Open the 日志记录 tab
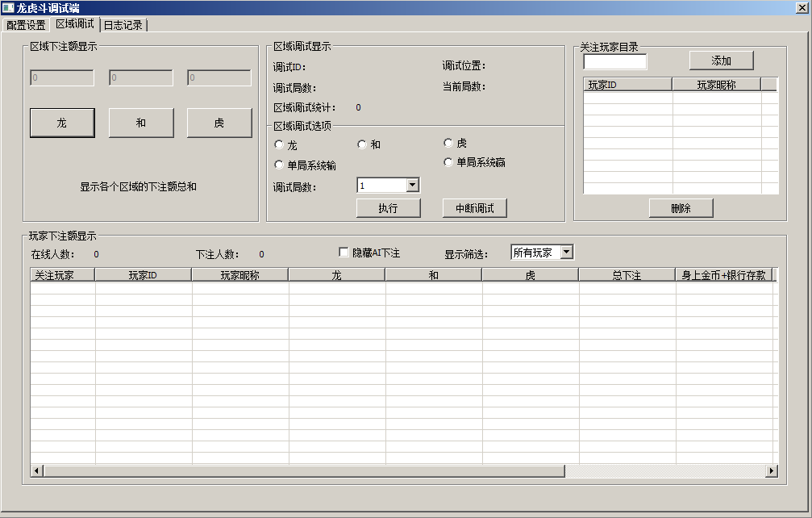Viewport: 812px width, 518px height. 121,23
